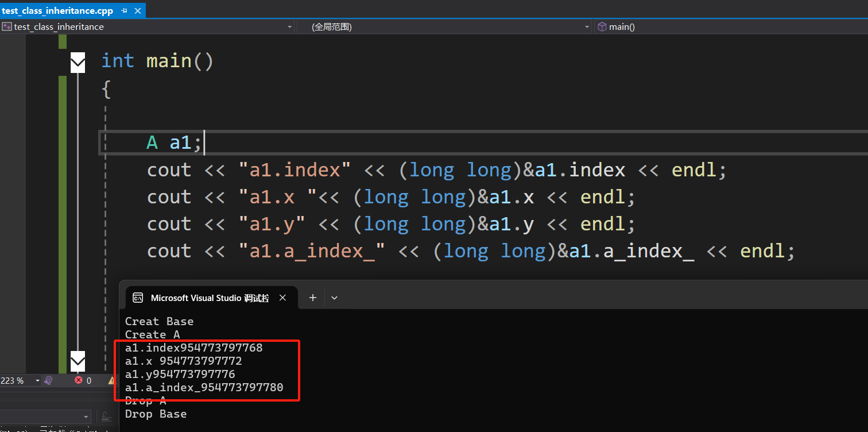Click the "a1.index" string literal in code
Image resolution: width=868 pixels, height=432 pixels.
(x=294, y=170)
